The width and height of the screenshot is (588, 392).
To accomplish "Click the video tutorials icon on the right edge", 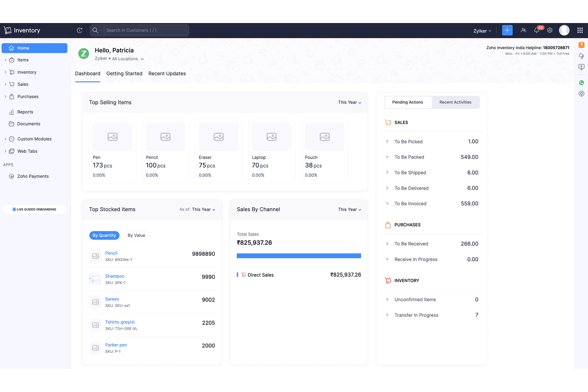I will (581, 67).
